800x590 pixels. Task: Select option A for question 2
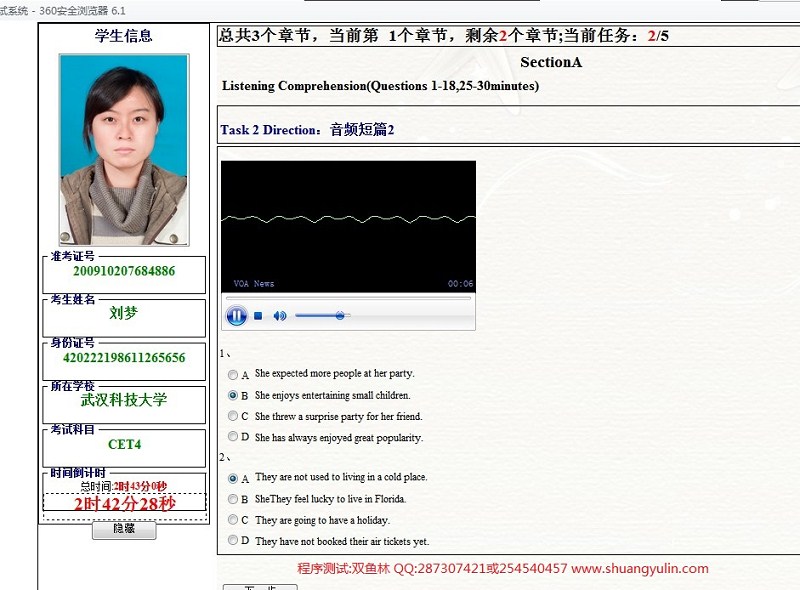(233, 479)
